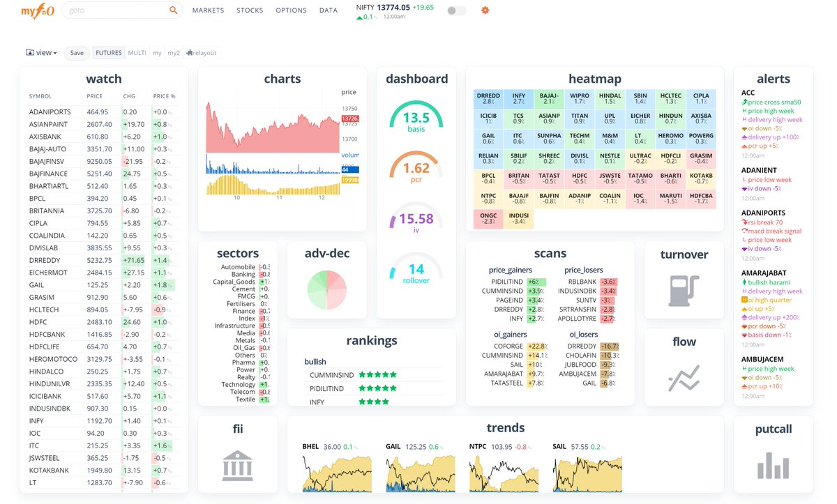Screen dimensions: 837x504
Task: Click ONGC tile in heatmap
Action: tap(489, 219)
